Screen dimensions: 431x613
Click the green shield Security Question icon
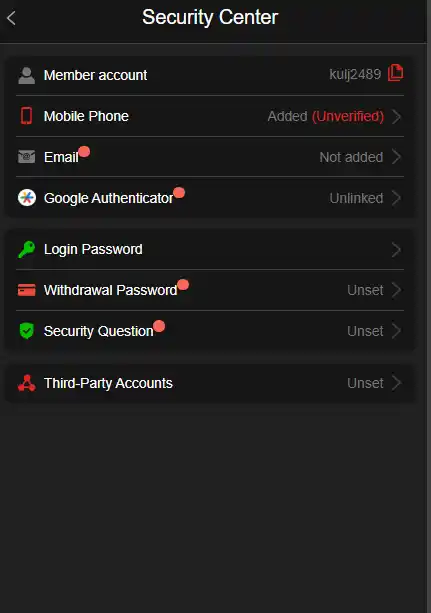coord(27,331)
